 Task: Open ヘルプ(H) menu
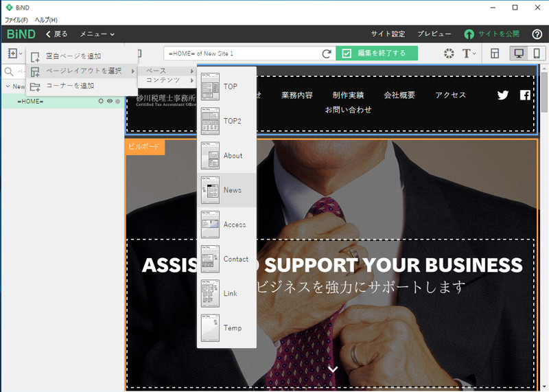[46, 20]
